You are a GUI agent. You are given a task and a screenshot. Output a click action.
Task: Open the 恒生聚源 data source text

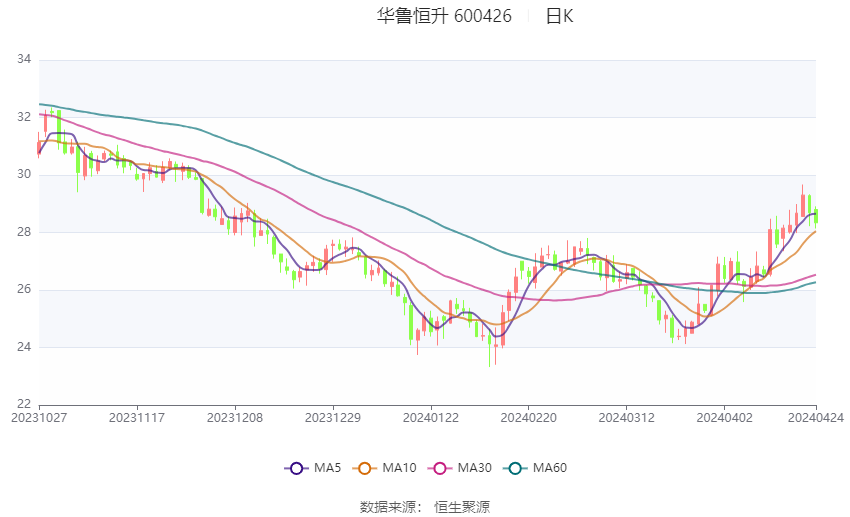462,507
